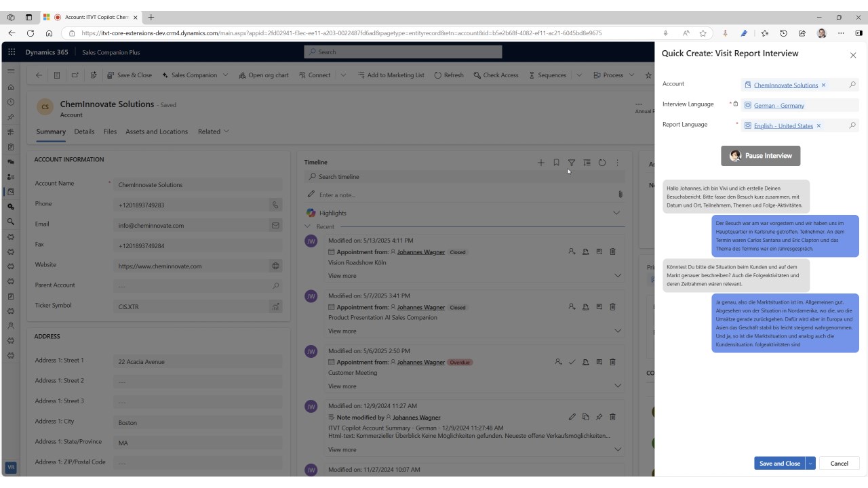Click the Cancel button
This screenshot has width=868, height=488.
click(x=839, y=464)
